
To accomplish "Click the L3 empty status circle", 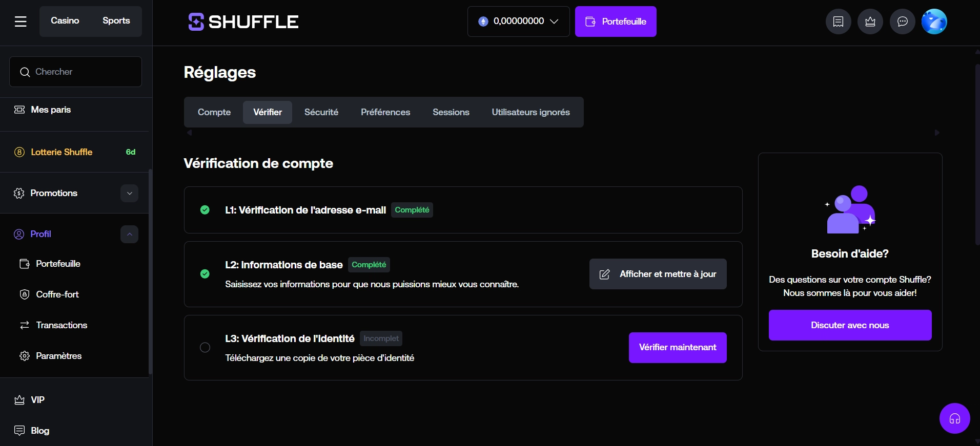I will tap(205, 348).
